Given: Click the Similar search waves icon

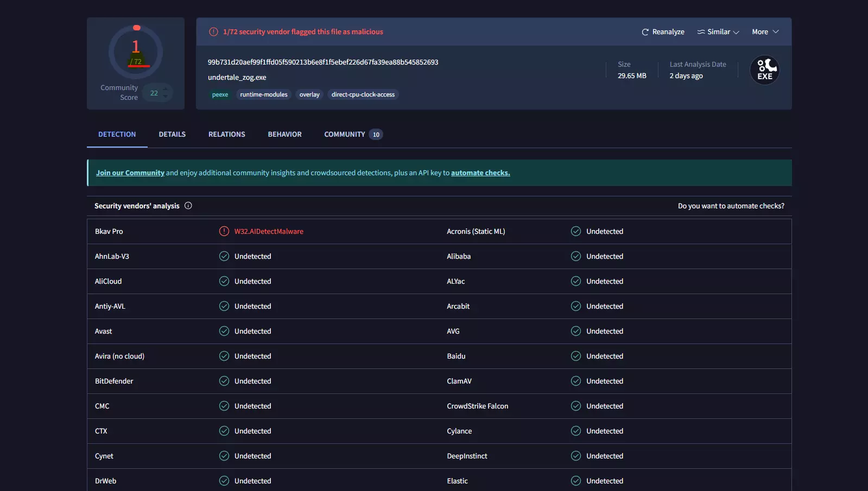Looking at the screenshot, I should [701, 32].
